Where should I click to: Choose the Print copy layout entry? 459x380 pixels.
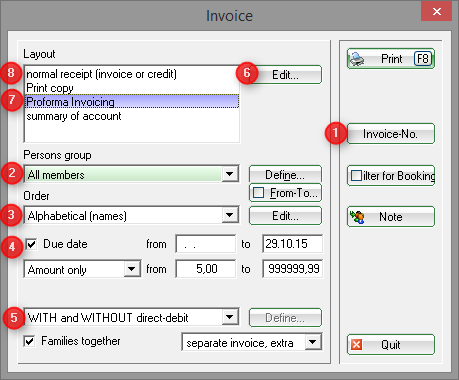coord(50,88)
